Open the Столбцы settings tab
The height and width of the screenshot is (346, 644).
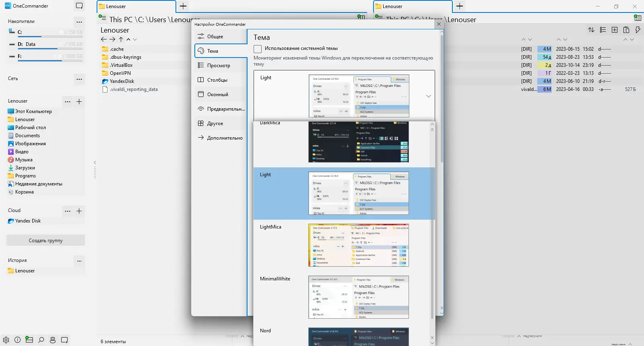point(221,80)
